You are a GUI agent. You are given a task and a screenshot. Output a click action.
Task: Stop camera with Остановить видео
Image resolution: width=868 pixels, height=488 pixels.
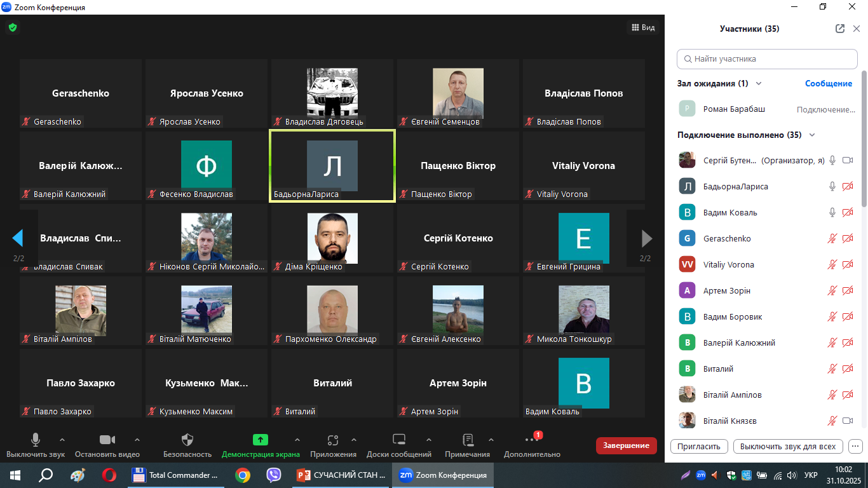click(x=107, y=440)
